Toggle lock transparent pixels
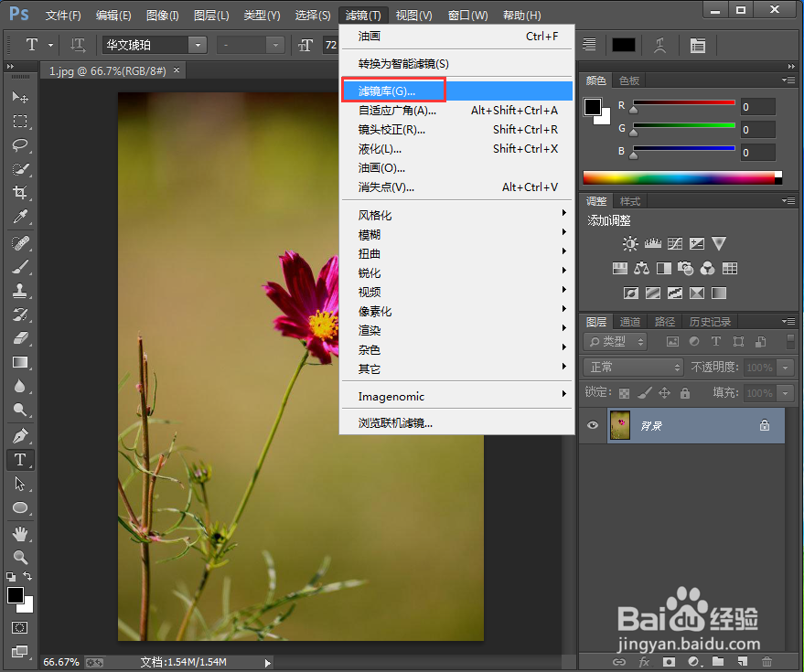 pos(624,393)
